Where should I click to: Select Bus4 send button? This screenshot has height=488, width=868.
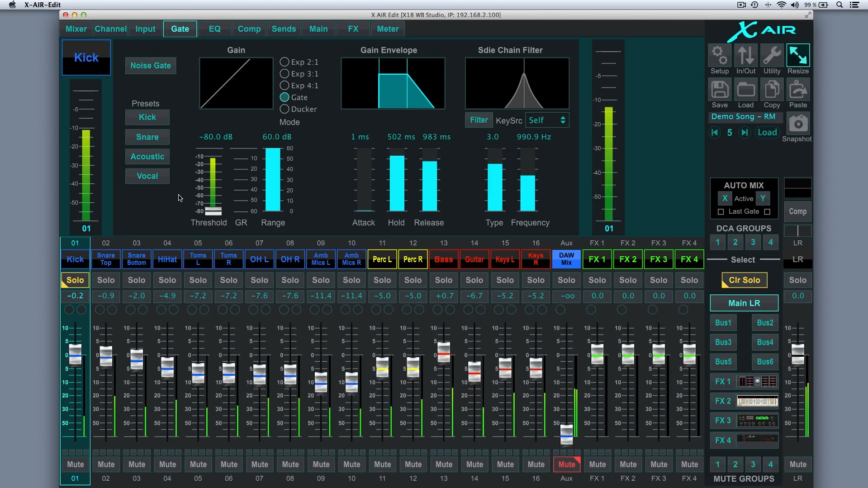[x=765, y=342]
